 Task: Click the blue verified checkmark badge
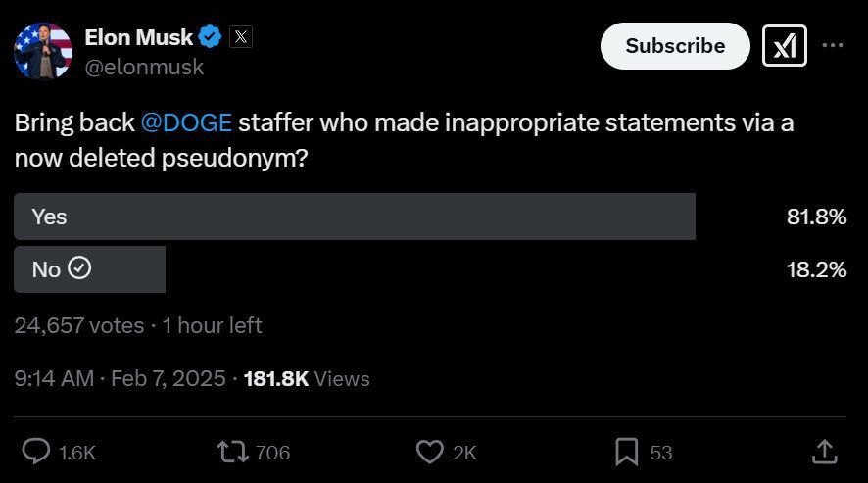point(210,38)
